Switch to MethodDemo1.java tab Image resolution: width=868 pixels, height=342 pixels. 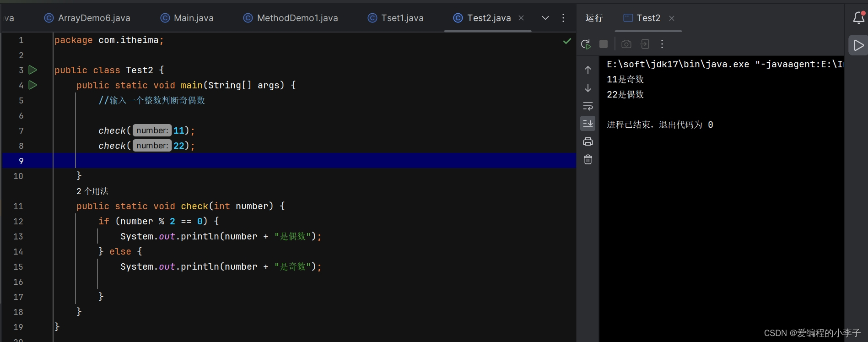(x=291, y=18)
